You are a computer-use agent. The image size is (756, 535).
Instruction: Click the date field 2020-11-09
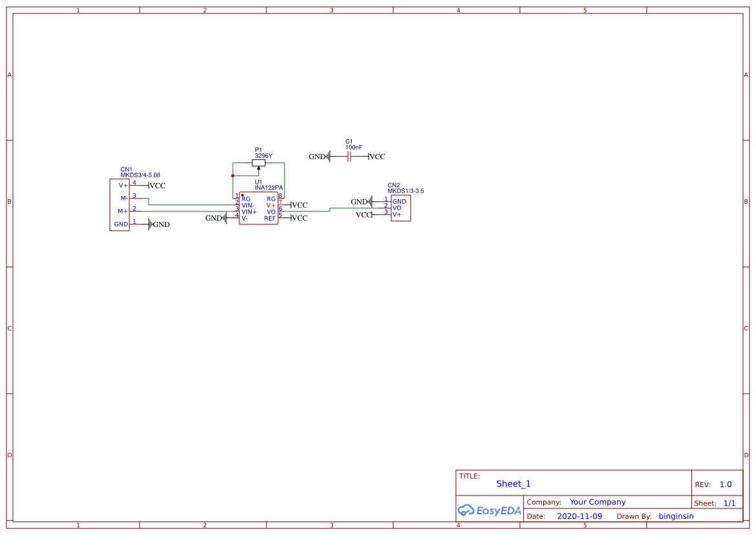579,516
